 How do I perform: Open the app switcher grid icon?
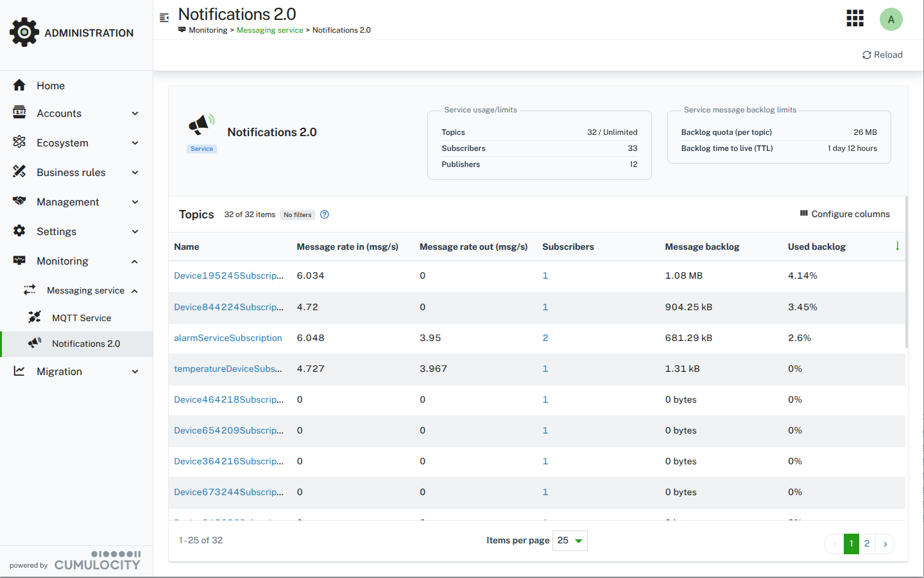855,18
